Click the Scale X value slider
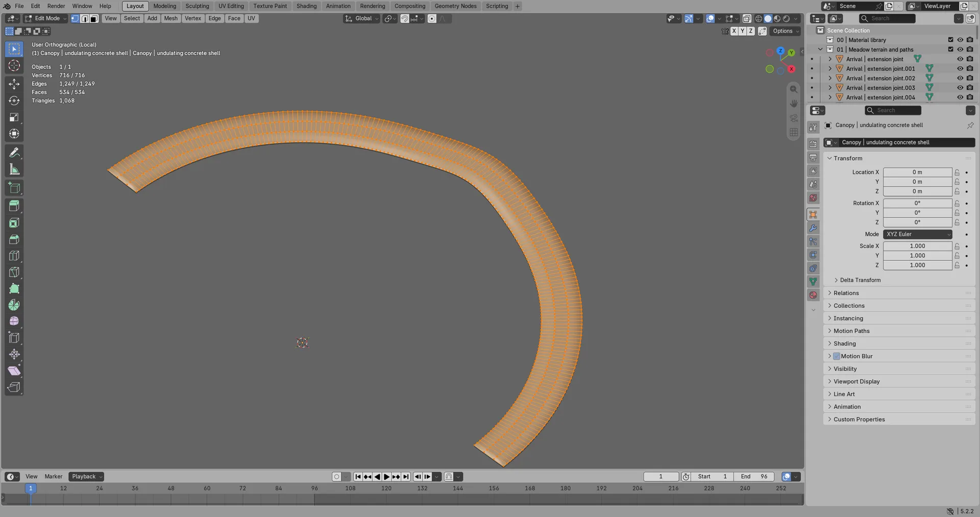The width and height of the screenshot is (980, 517). pos(917,246)
